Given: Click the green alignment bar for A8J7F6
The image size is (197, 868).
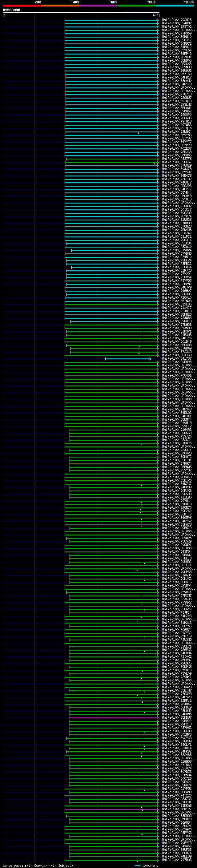Looking at the screenshot, I should (x=112, y=159).
